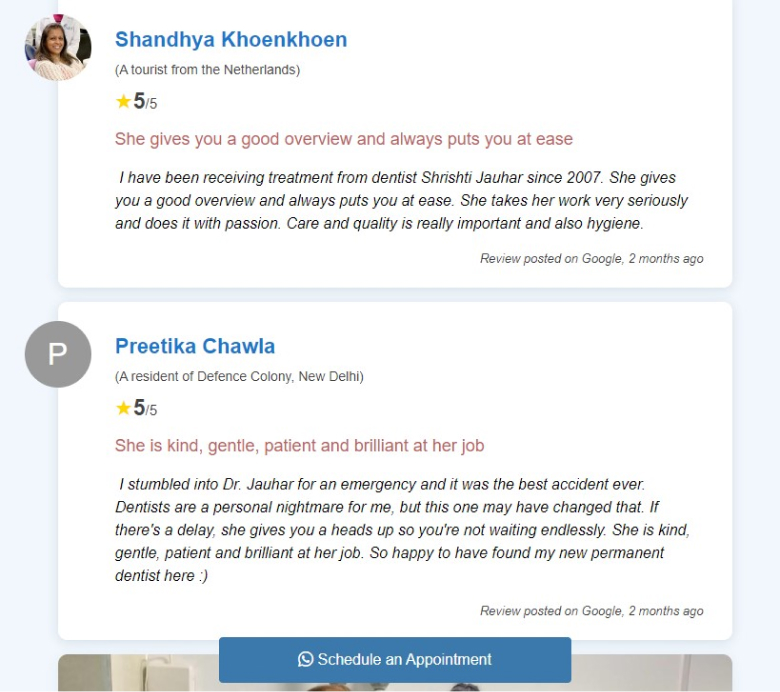Screen dimensions: 780x692
Task: Click the gold star in Shandhya's rating
Action: point(123,101)
